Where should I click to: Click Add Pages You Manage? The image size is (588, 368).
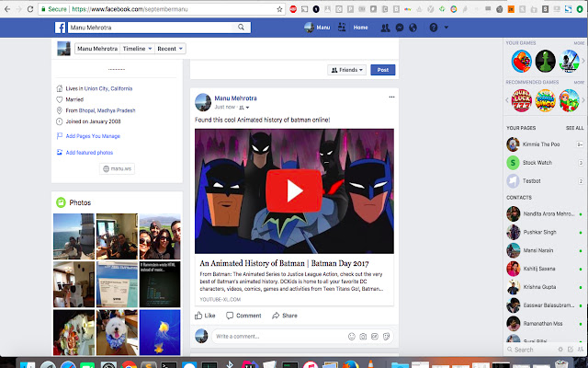[x=93, y=136]
